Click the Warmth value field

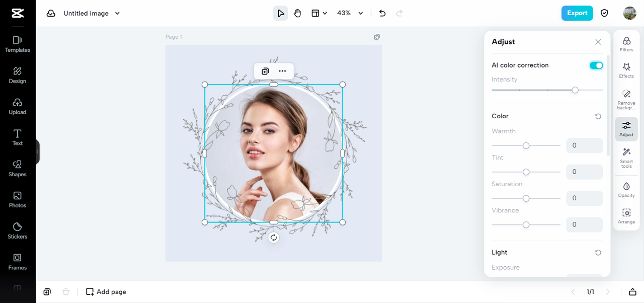pos(585,145)
